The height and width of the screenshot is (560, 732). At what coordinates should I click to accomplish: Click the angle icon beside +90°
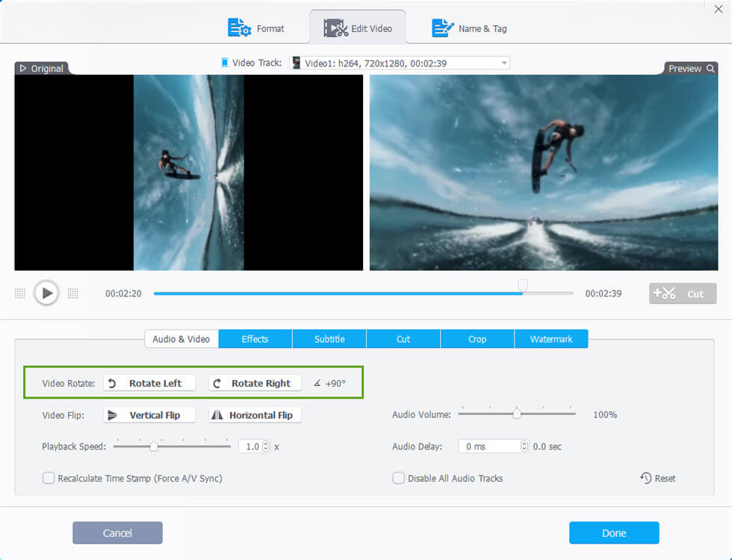317,383
